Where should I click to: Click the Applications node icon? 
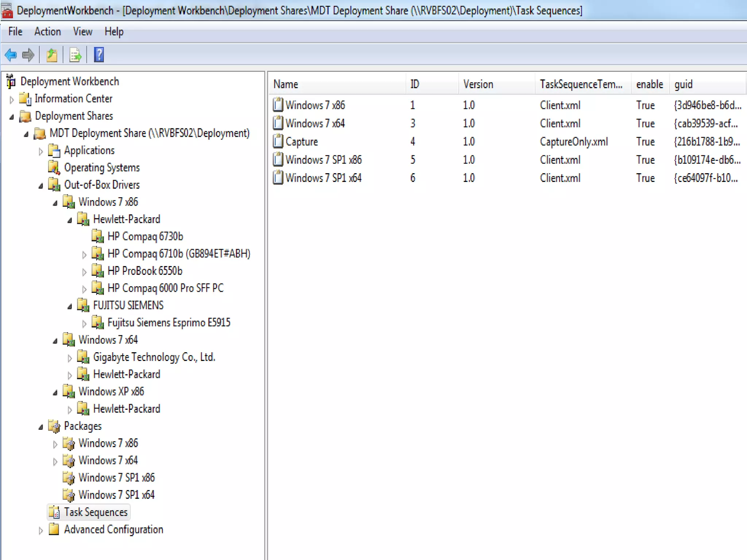[x=54, y=151]
